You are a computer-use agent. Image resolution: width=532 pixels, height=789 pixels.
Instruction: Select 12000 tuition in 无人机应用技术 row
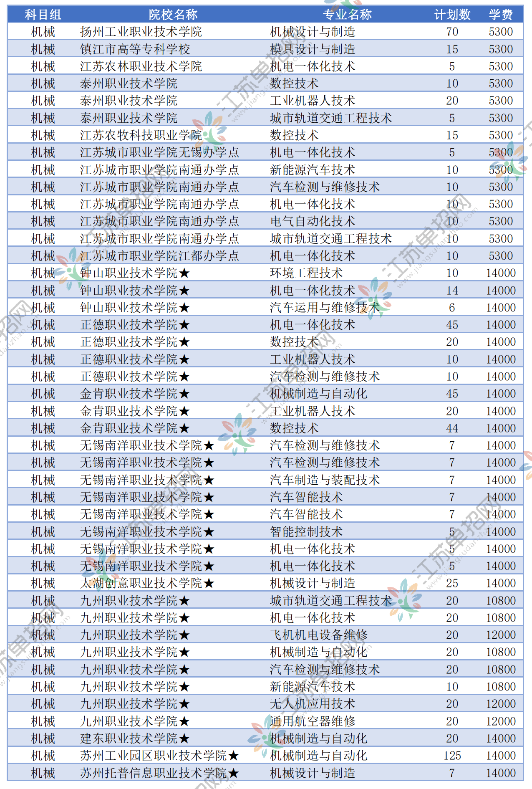[501, 704]
